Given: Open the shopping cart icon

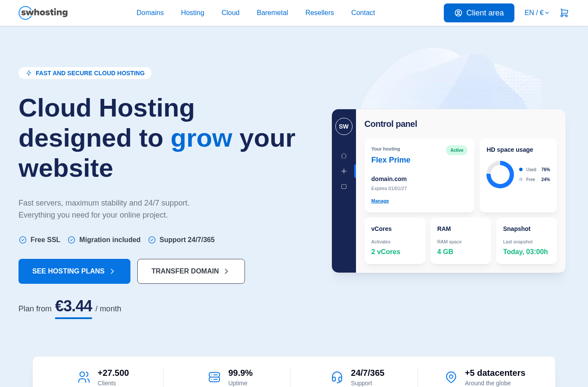Looking at the screenshot, I should 564,13.
